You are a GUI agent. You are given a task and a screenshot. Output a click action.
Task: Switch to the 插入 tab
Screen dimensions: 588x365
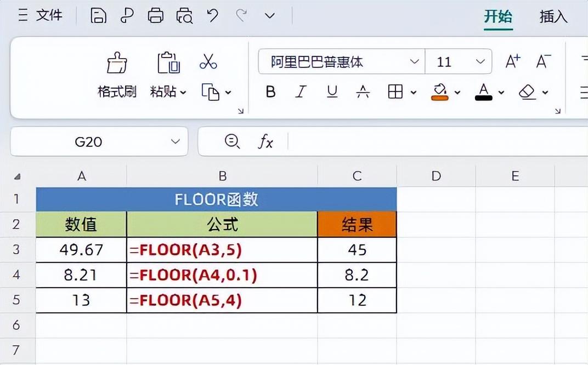point(553,16)
